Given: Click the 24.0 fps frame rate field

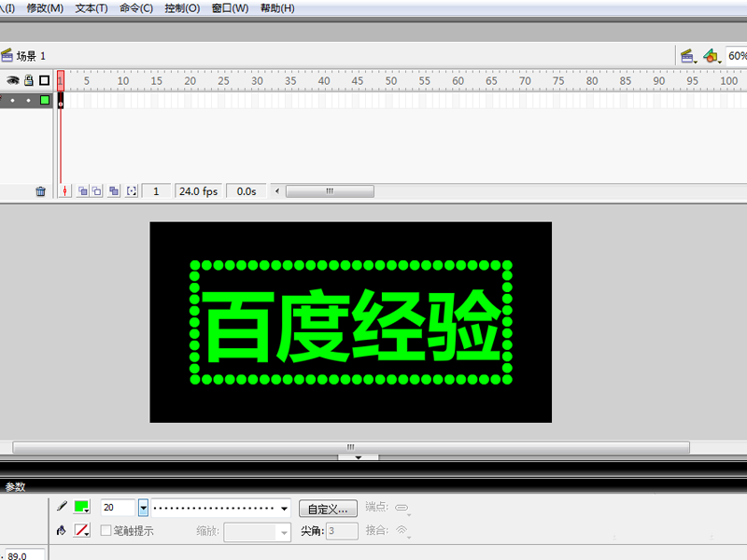Looking at the screenshot, I should 198,191.
